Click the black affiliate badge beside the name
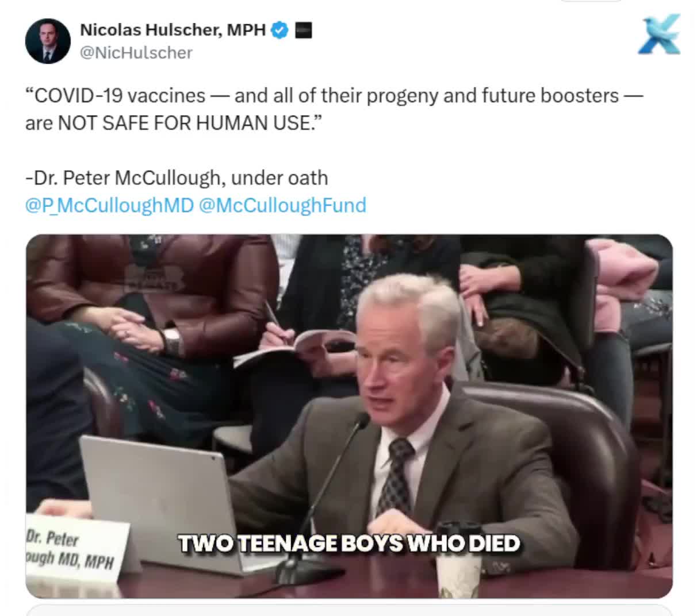The width and height of the screenshot is (697, 616). click(303, 30)
